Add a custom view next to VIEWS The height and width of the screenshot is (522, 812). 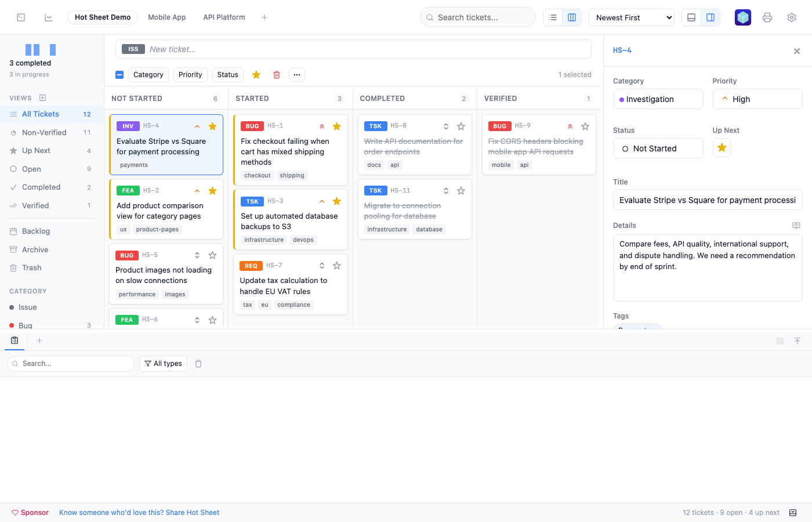point(42,98)
